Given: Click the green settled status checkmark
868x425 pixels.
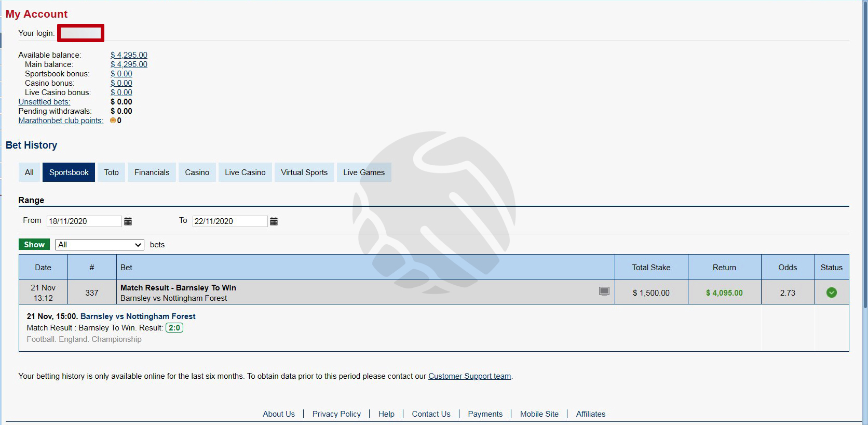Looking at the screenshot, I should pos(832,293).
